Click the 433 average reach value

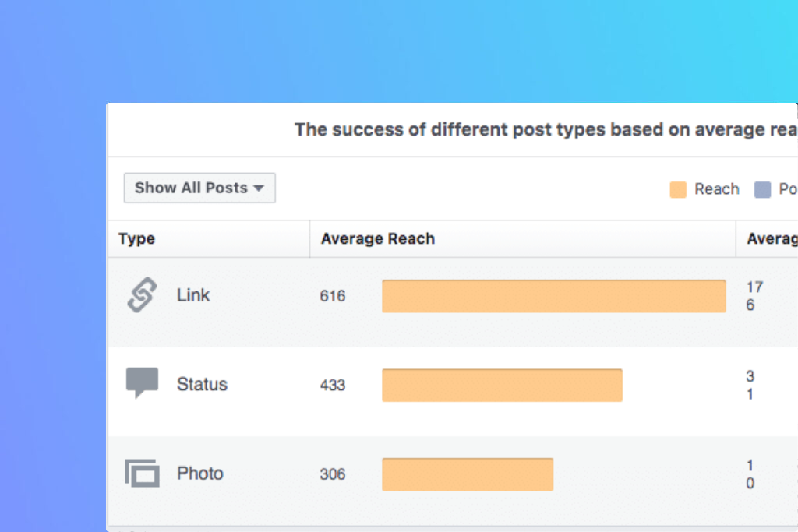click(333, 385)
